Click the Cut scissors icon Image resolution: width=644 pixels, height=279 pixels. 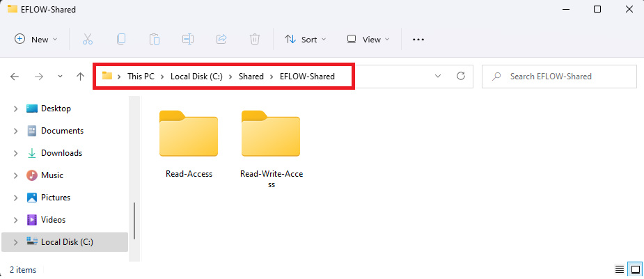88,40
